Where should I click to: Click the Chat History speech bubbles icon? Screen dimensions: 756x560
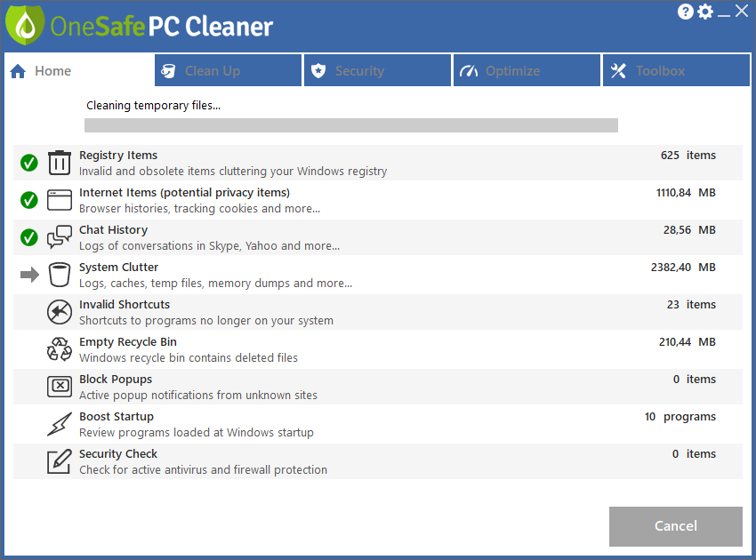[x=60, y=236]
